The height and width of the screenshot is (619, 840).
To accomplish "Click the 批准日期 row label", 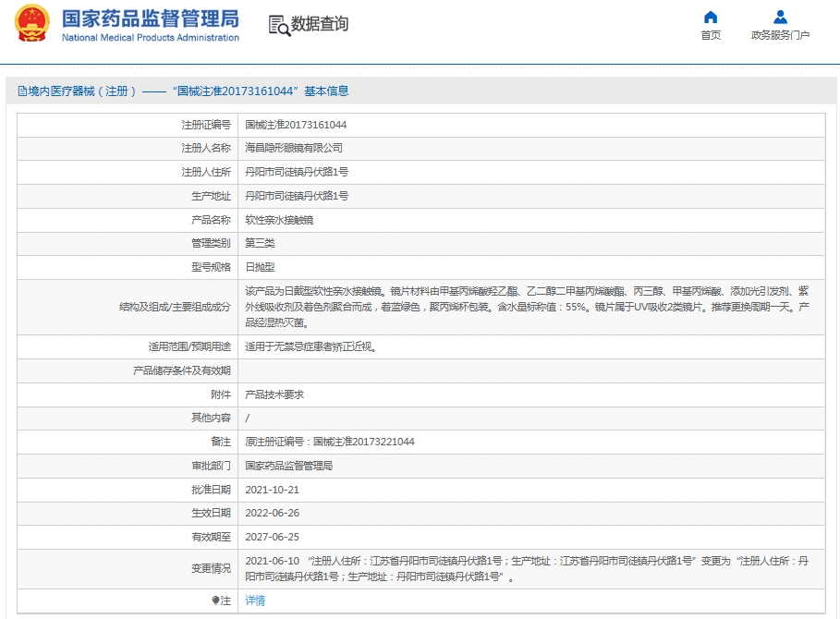I will (211, 490).
